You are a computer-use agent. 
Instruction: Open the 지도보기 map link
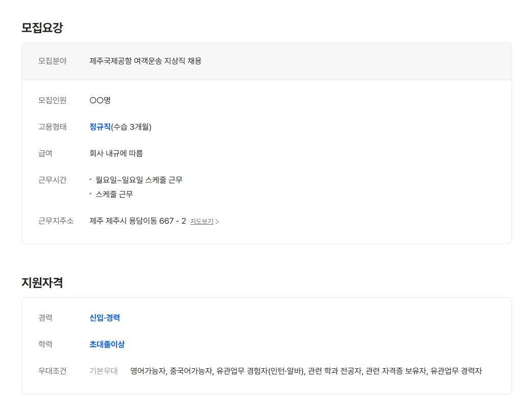(x=201, y=222)
